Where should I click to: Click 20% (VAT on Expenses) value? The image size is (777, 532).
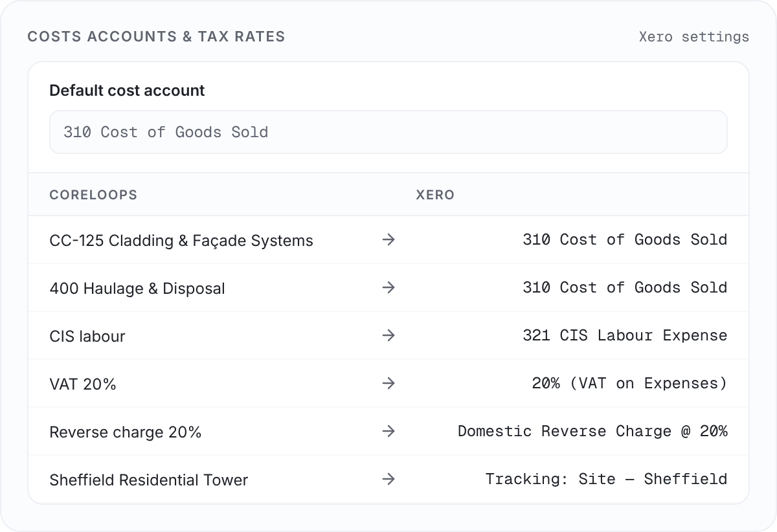coord(629,383)
